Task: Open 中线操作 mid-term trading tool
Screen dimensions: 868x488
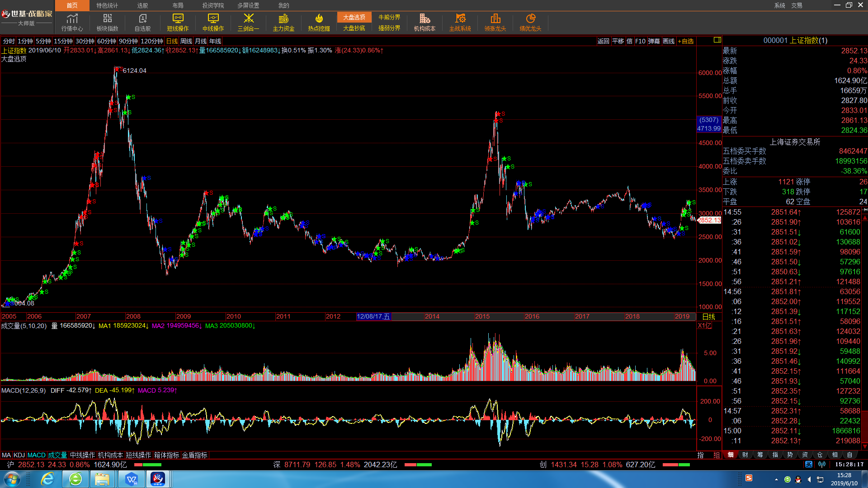Action: 213,22
